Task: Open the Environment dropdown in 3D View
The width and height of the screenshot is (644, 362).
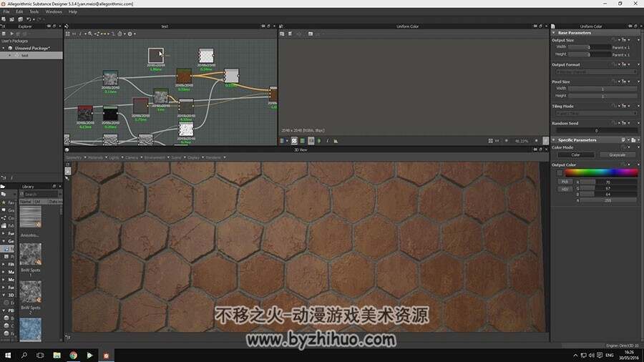Action: pos(155,157)
